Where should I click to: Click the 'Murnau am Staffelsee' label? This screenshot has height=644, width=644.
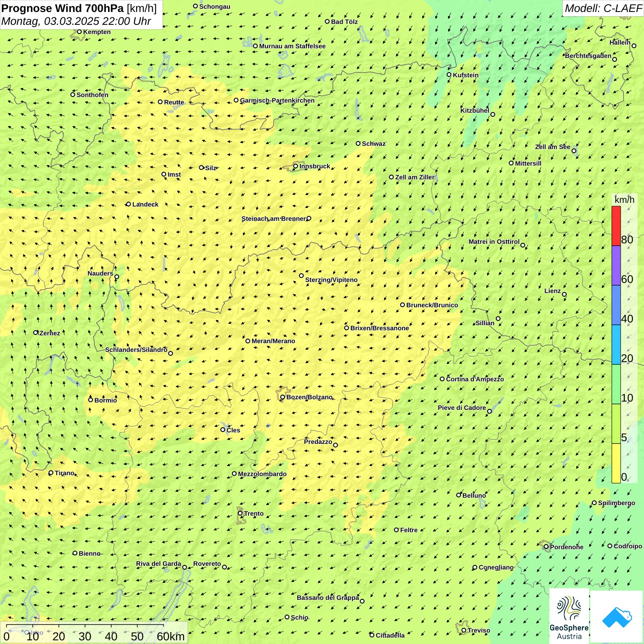[293, 46]
